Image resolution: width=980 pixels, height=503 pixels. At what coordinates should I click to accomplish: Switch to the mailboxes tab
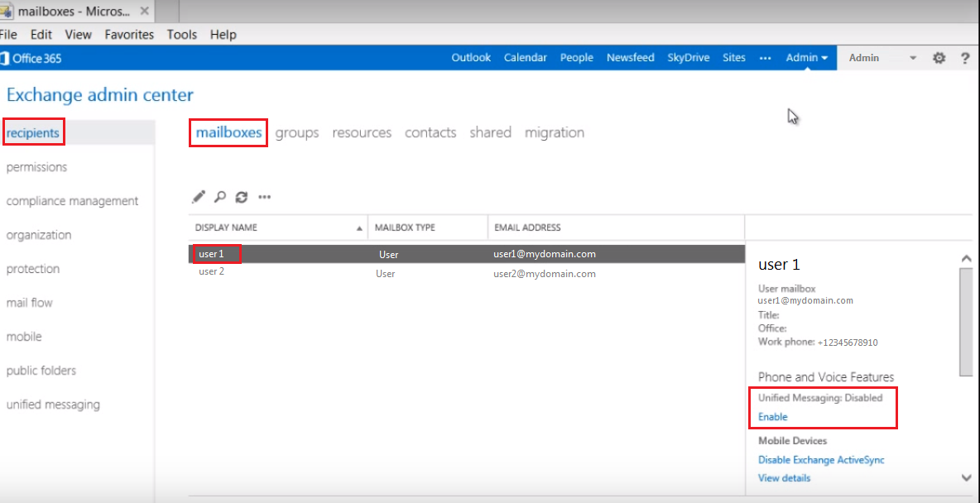pos(228,132)
